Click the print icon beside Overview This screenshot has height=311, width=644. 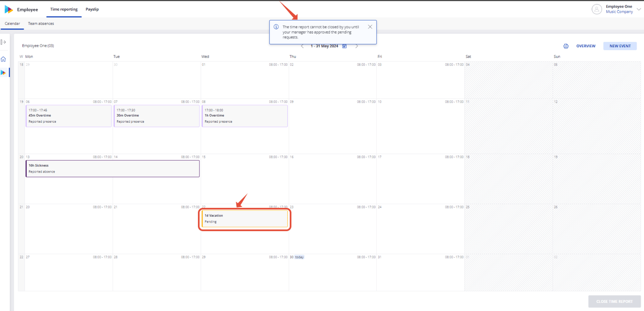(x=566, y=46)
